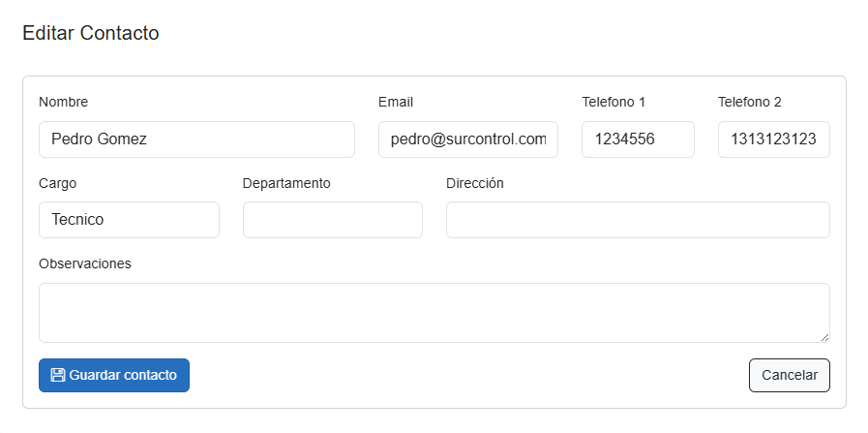Click the Email label text

396,102
